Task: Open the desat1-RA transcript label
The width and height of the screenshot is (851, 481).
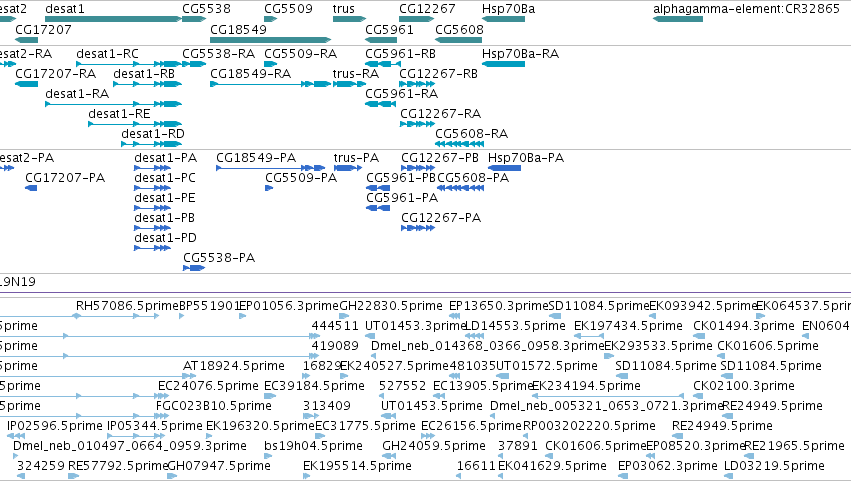Action: (x=77, y=94)
